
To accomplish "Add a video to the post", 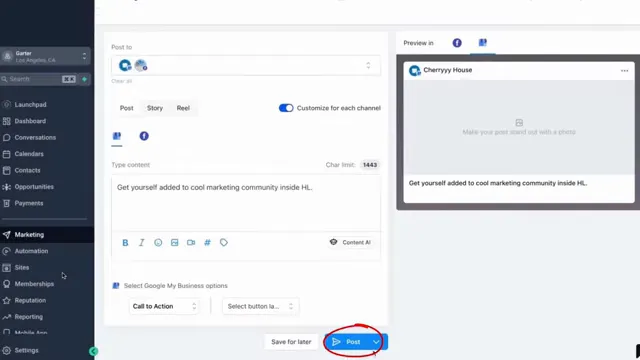I will tap(191, 242).
